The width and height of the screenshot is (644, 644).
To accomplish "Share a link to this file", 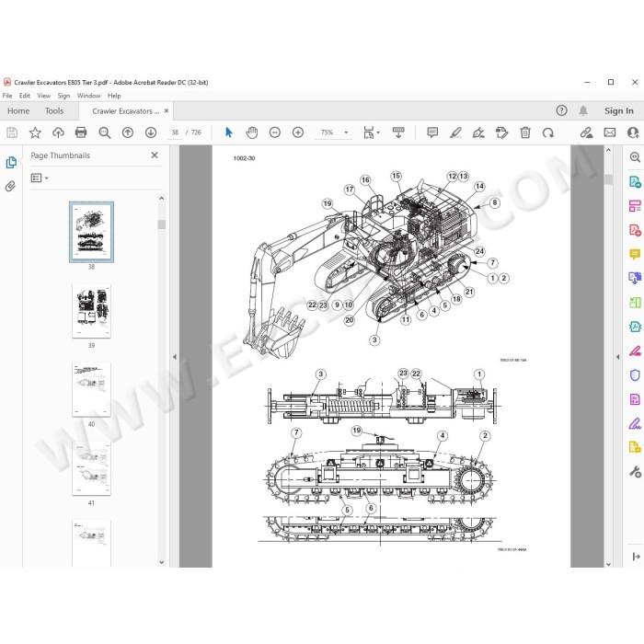I will pos(586,132).
